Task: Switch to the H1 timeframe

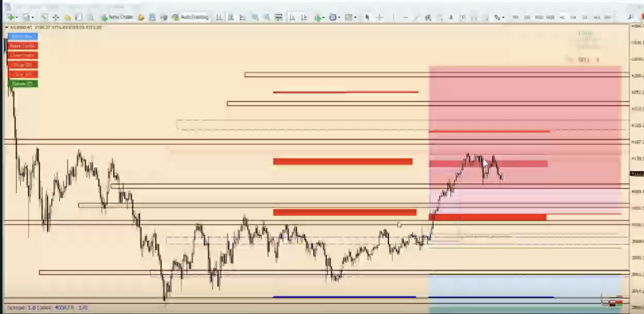Action: (562, 17)
